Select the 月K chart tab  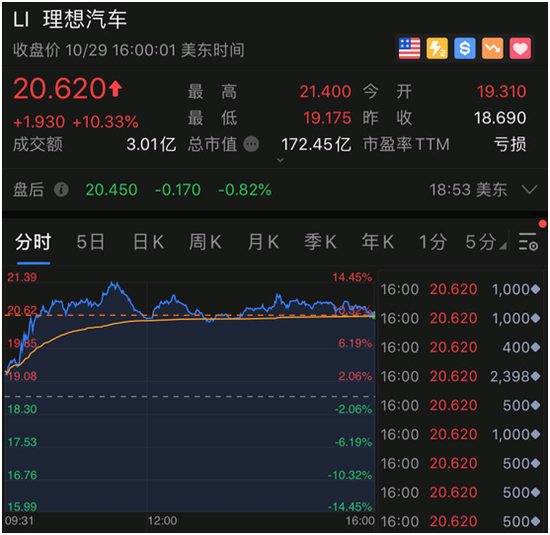pyautogui.click(x=263, y=242)
